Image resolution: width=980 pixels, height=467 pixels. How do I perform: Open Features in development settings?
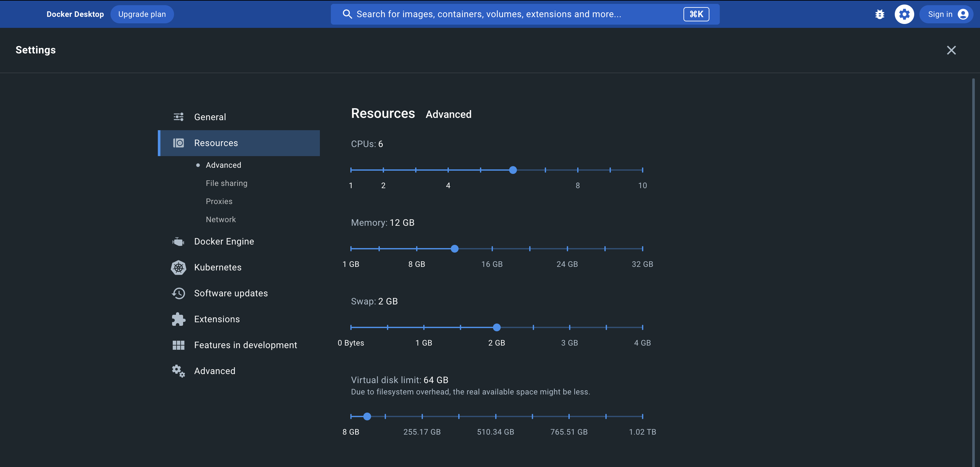point(239,345)
